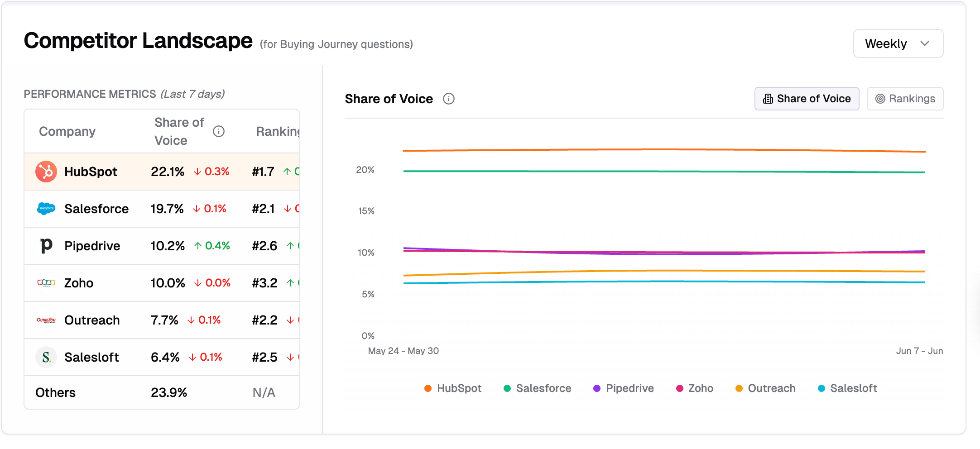Click Pipedrive's #2.6 ranking value
The height and width of the screenshot is (449, 980).
pos(264,246)
